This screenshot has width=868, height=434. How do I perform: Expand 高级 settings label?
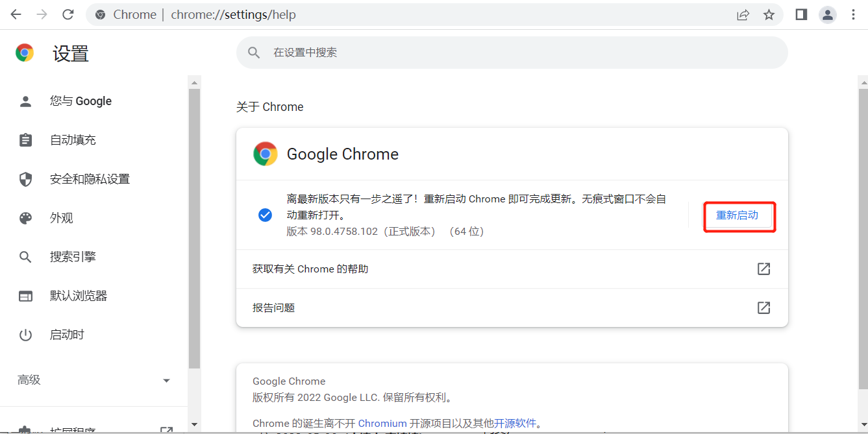29,380
